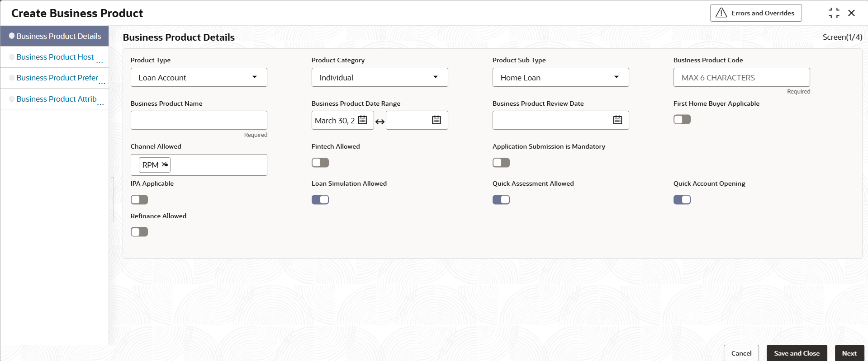Enable First Home Buyer Applicable toggle
The height and width of the screenshot is (361, 868).
coord(682,119)
